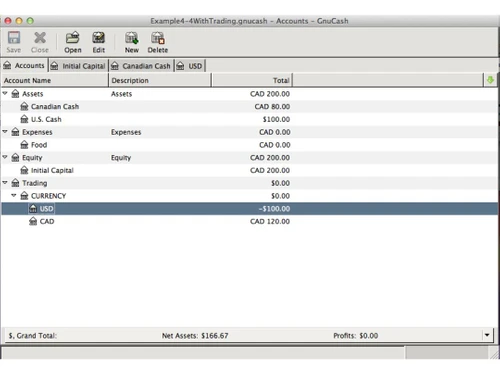Image resolution: width=500 pixels, height=375 pixels.
Task: Click the Initial Capital account row icon
Action: click(24, 170)
